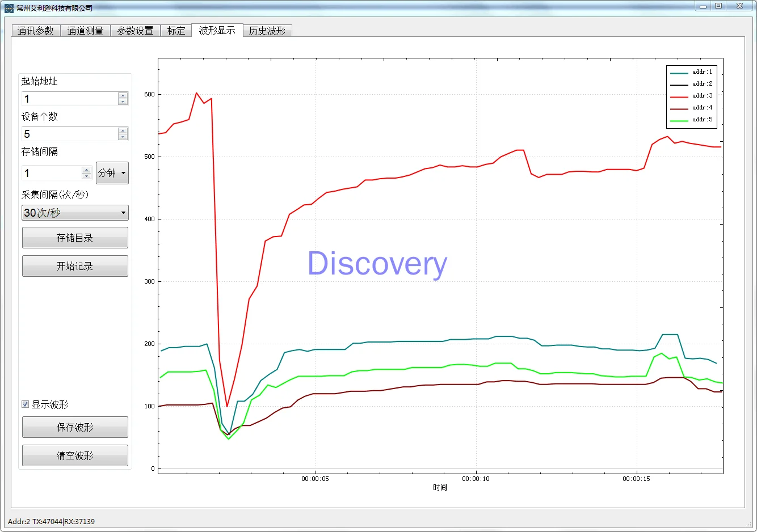Click the status bar text Addr:2 TX:47044|RX:37139
The height and width of the screenshot is (532, 757).
(x=51, y=522)
